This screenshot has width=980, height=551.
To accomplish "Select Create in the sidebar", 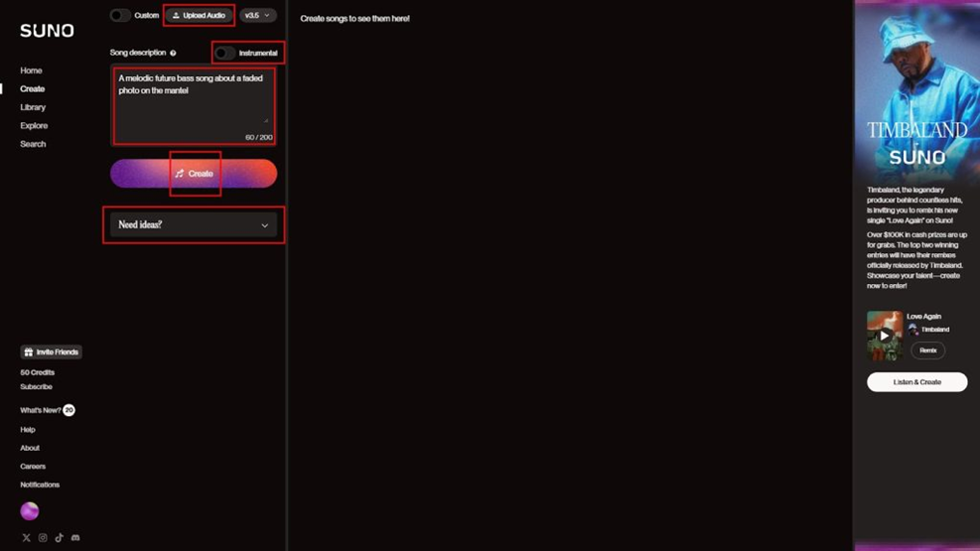I will [33, 88].
